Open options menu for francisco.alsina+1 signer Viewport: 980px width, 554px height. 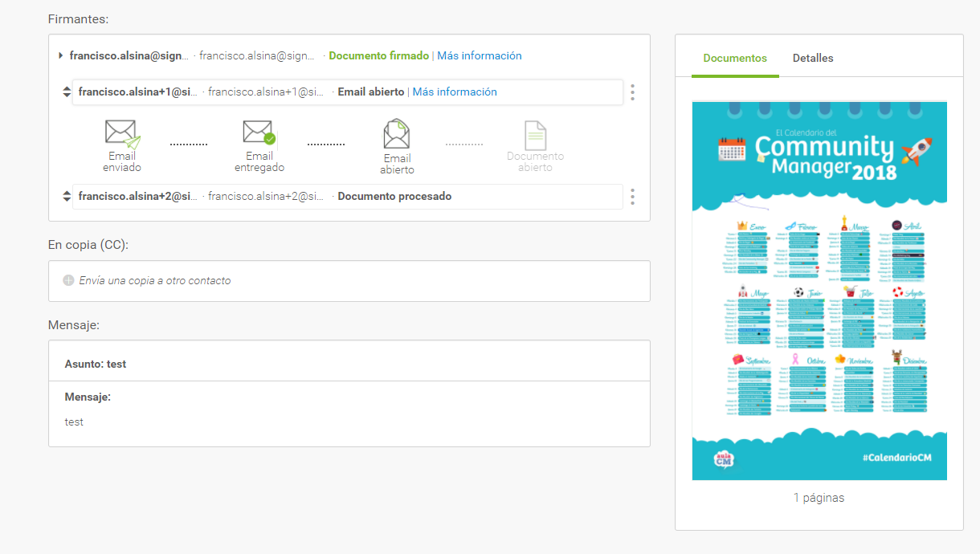pyautogui.click(x=633, y=92)
